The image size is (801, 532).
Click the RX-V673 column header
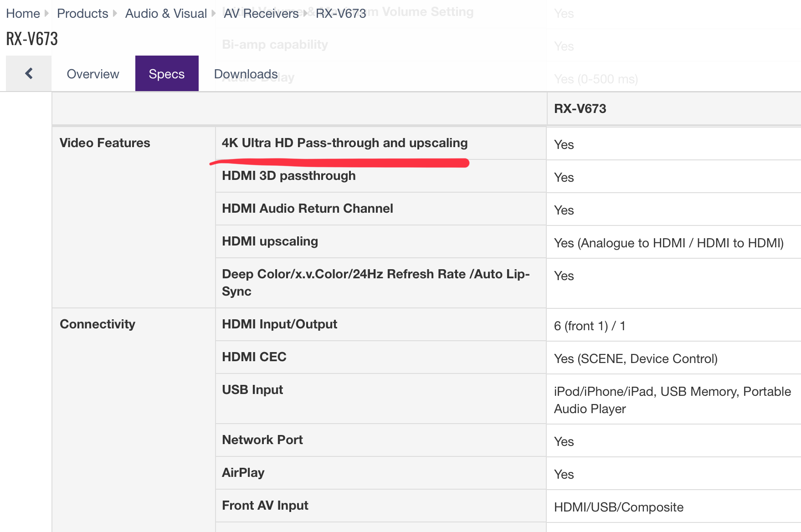click(x=580, y=108)
